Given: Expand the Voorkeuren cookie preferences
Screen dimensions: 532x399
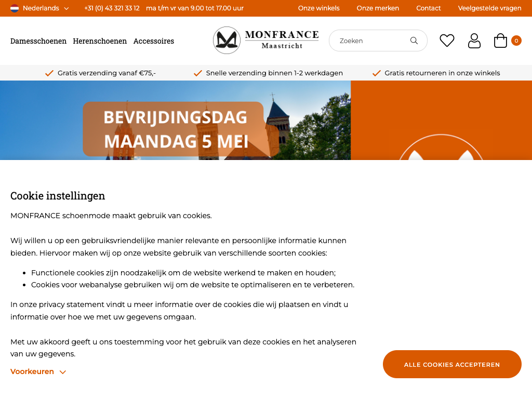Looking at the screenshot, I should [x=38, y=371].
